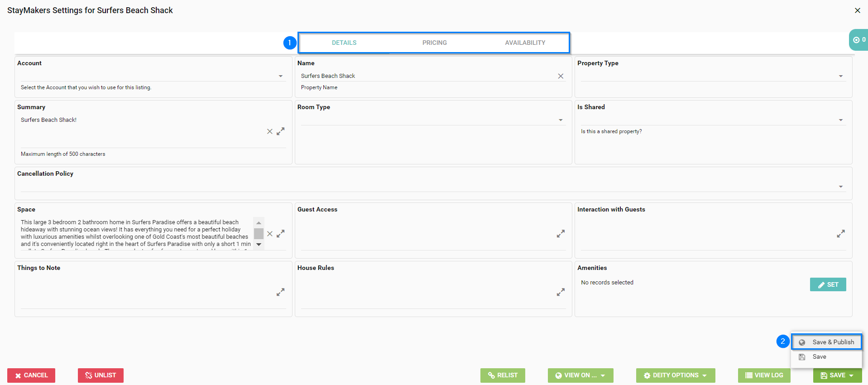Switch to the Pricing tab
The width and height of the screenshot is (868, 385).
(x=434, y=43)
